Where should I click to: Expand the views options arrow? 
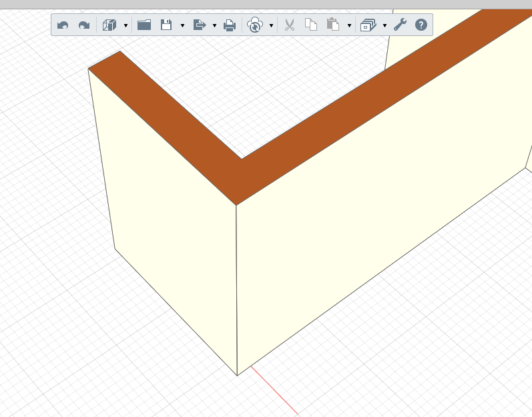click(384, 25)
